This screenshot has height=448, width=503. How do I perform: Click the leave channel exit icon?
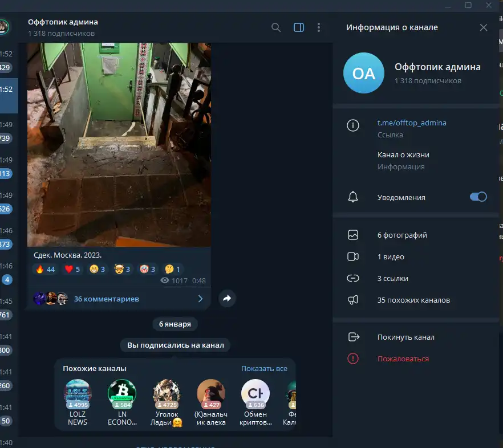pyautogui.click(x=354, y=337)
